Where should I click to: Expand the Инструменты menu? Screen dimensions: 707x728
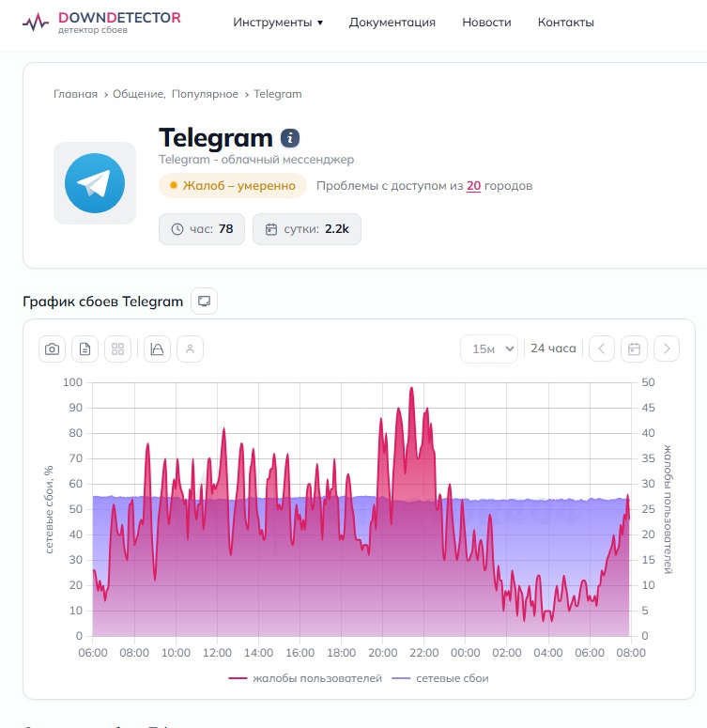coord(278,23)
